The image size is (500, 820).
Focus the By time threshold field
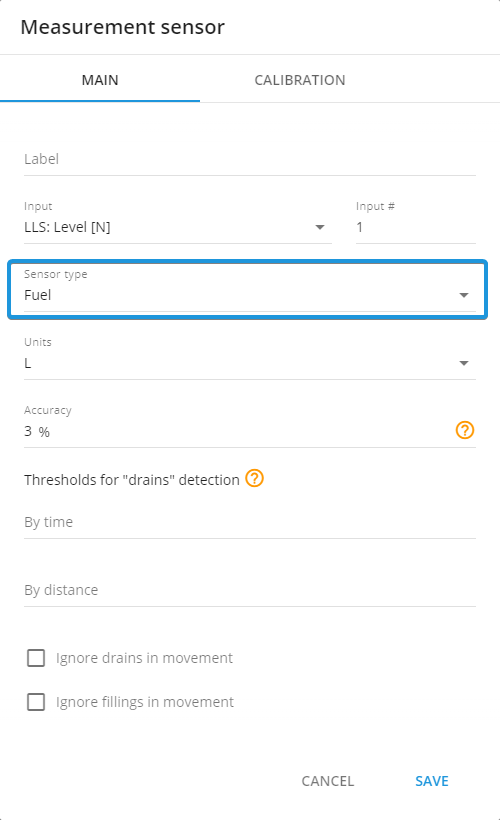pyautogui.click(x=250, y=522)
